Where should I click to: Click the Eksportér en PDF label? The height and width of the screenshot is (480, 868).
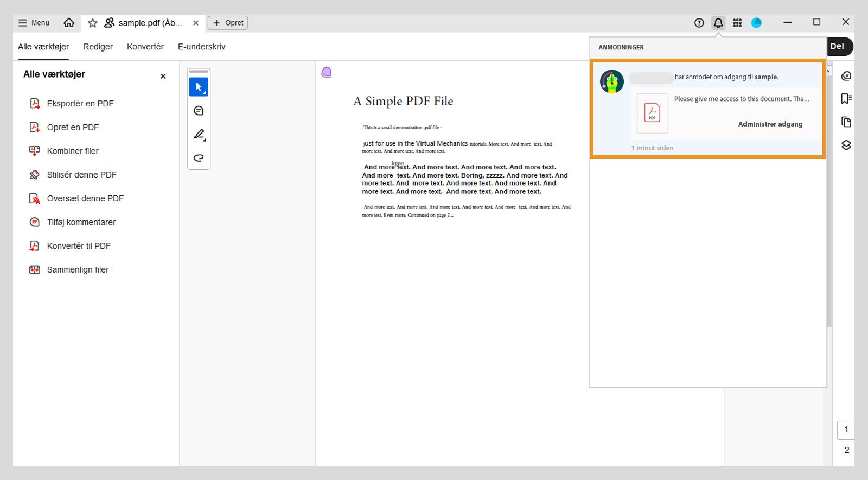[80, 103]
